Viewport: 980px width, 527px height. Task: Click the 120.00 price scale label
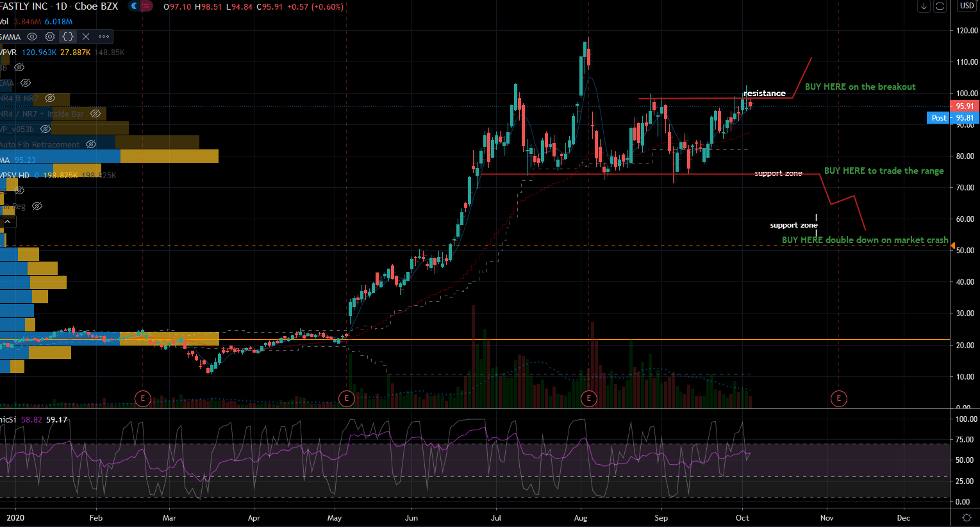[967, 31]
